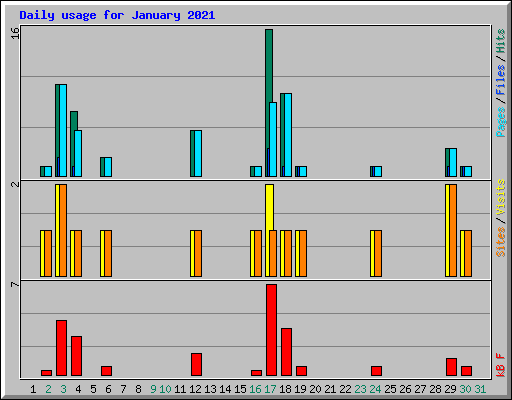
Task: Click green day label "30" on the x-axis
Action: click(465, 389)
